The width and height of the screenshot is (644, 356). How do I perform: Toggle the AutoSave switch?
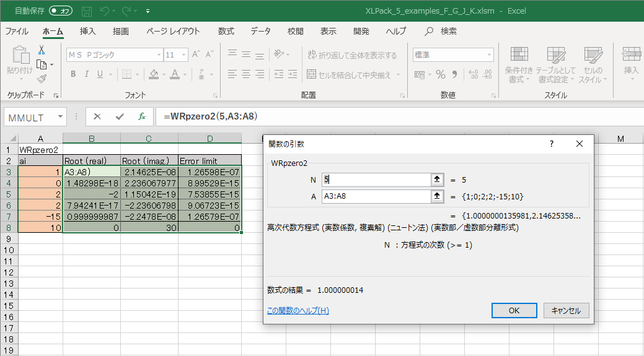pos(61,11)
